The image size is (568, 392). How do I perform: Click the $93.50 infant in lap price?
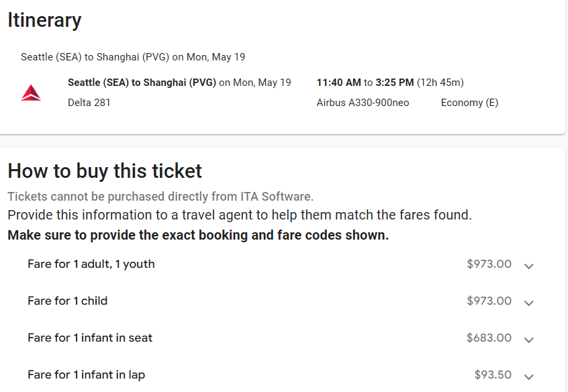(x=493, y=375)
